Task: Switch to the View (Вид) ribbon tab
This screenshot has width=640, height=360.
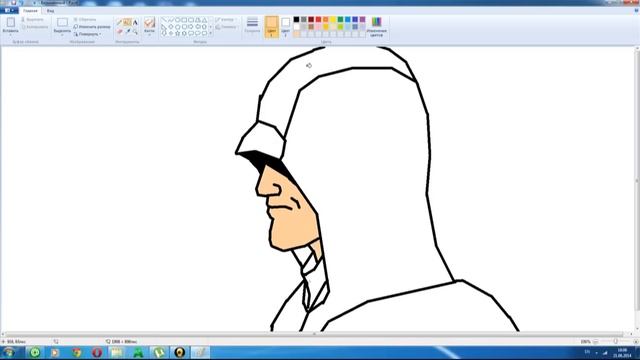Action: click(x=50, y=11)
